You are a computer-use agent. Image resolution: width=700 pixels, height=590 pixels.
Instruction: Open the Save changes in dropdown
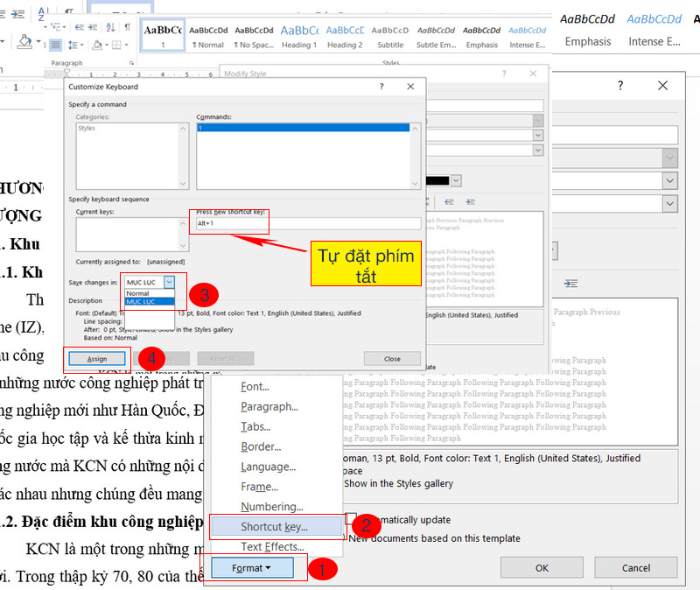(x=170, y=282)
